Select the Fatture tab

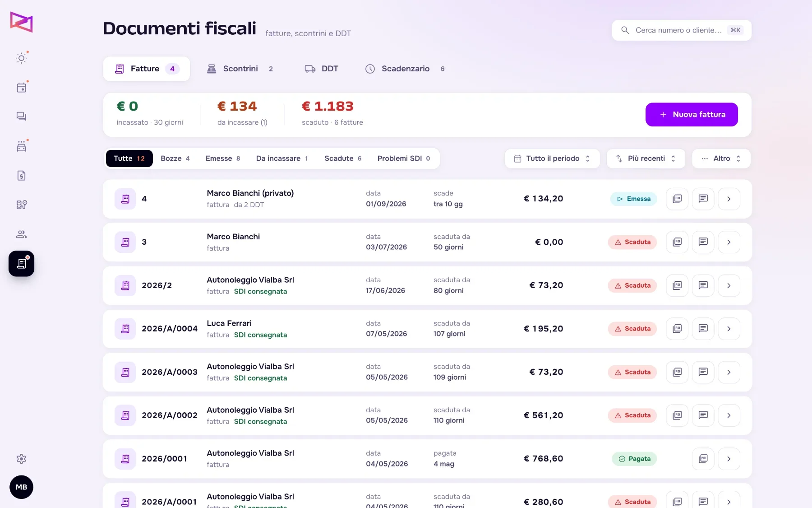pyautogui.click(x=147, y=69)
